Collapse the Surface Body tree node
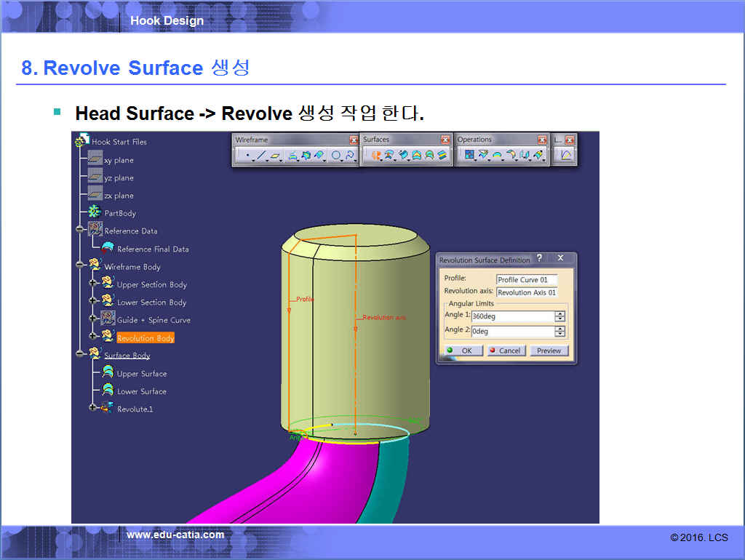The width and height of the screenshot is (745, 560). (79, 354)
